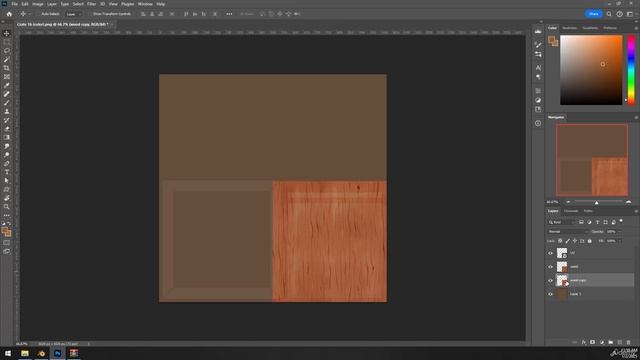Open the Layers panel menu
Viewport: 640px width, 360px height.
pos(636,211)
